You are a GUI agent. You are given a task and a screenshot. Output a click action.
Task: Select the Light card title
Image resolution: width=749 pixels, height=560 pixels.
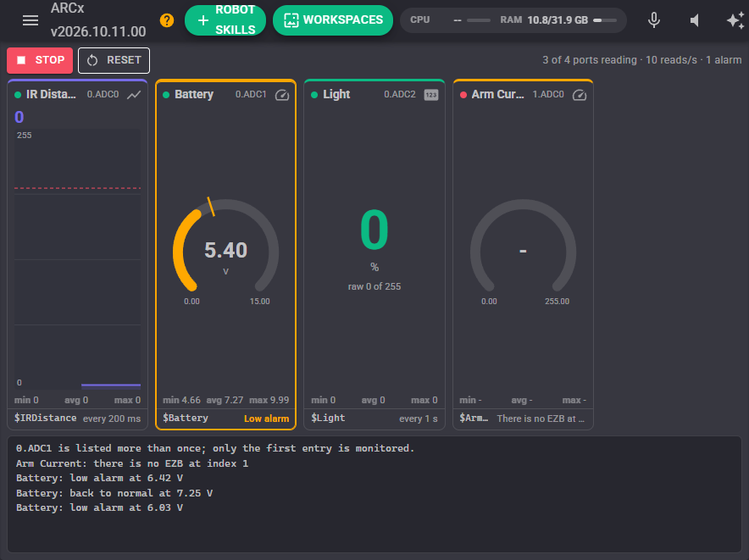pyautogui.click(x=336, y=95)
